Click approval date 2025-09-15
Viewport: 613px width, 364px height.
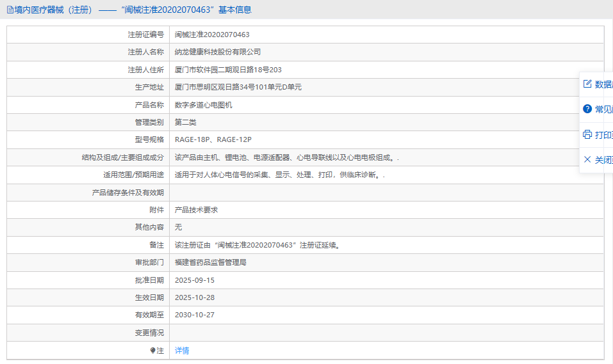[x=195, y=280]
